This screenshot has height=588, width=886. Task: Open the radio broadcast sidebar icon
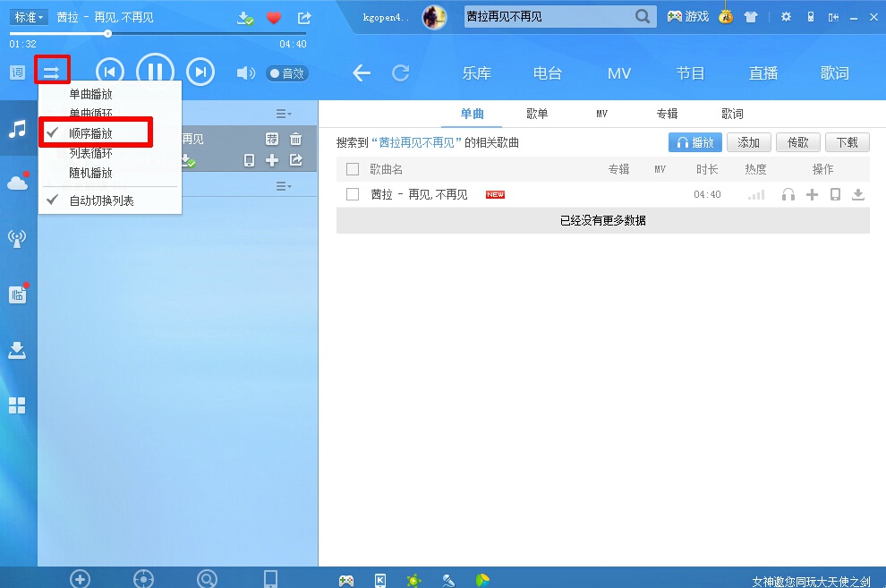click(x=17, y=238)
